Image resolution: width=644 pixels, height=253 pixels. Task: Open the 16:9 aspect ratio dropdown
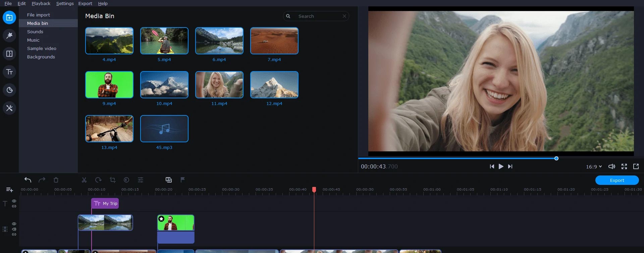point(594,166)
